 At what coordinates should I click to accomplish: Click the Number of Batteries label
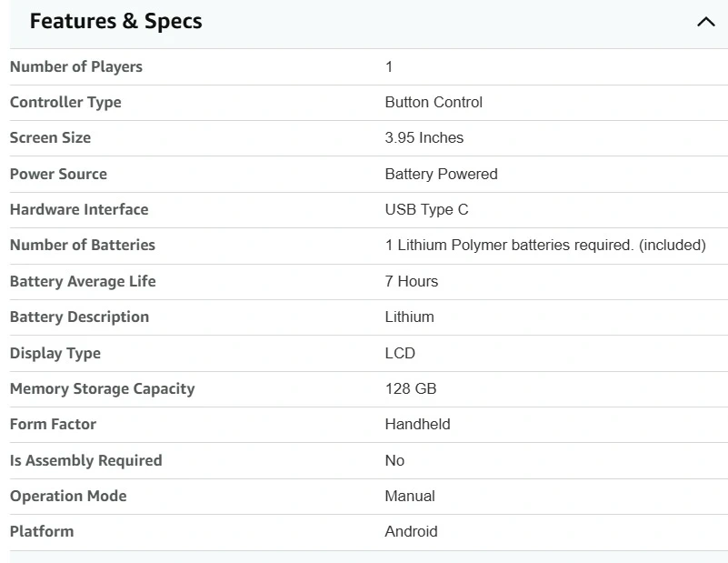pos(83,245)
